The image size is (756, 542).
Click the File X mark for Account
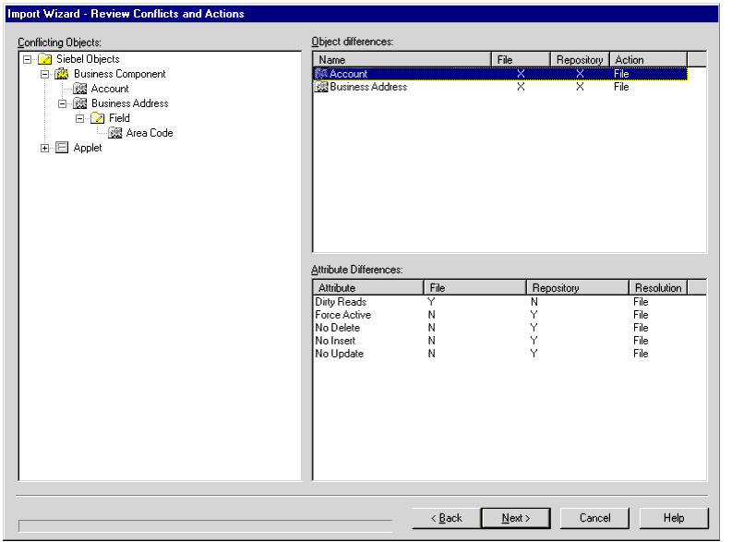(x=521, y=74)
